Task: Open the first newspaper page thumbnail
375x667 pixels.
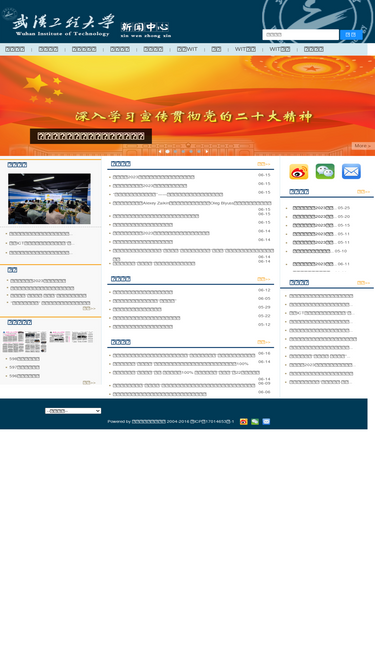Action: (x=13, y=342)
